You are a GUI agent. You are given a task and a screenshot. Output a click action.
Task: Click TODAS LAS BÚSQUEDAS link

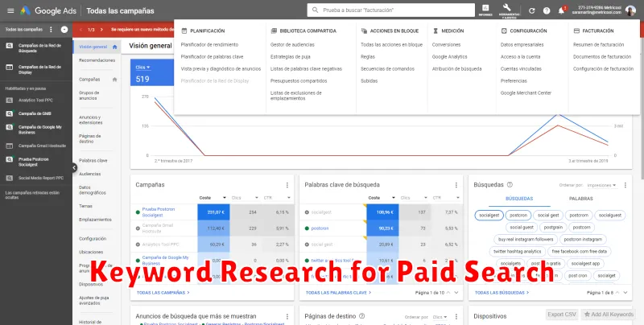point(502,293)
